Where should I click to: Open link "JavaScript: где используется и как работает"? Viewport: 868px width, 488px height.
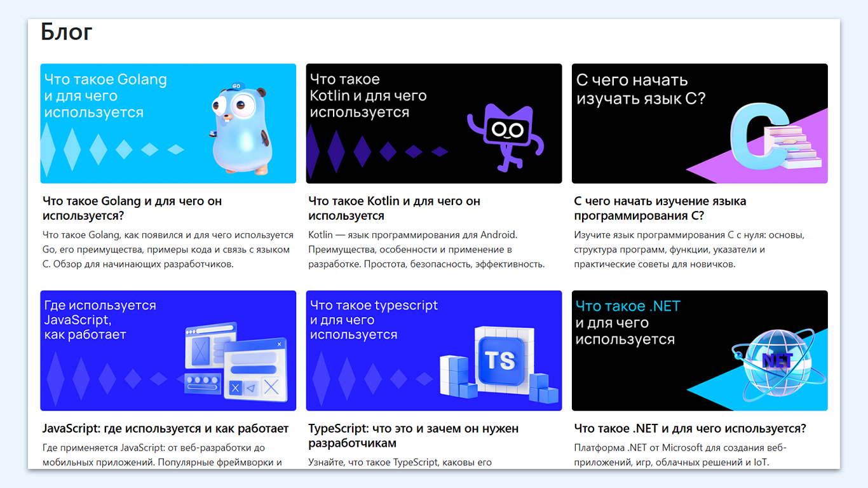click(165, 428)
